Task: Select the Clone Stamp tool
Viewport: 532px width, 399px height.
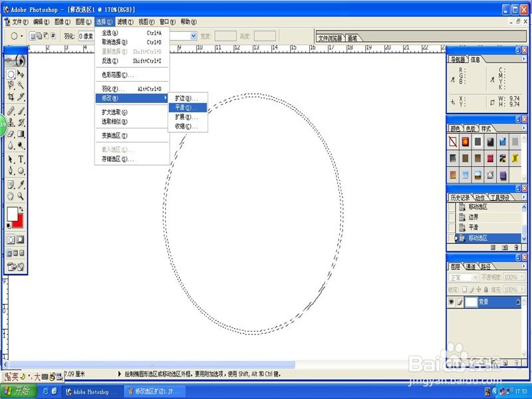Action: point(11,122)
